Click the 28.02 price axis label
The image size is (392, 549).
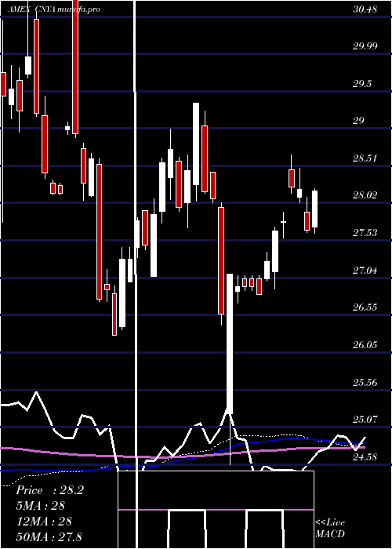click(365, 195)
